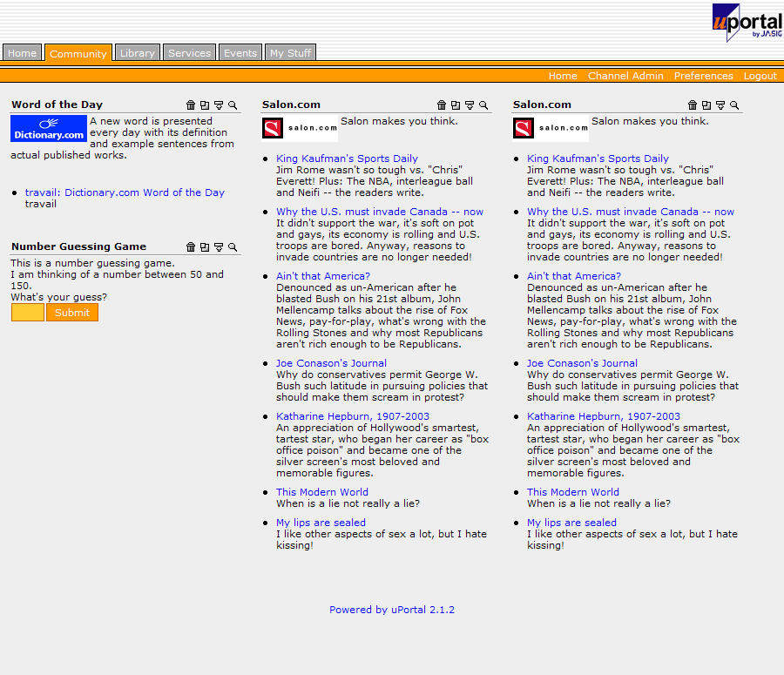The image size is (784, 675).
Task: Select the Community tab
Action: 78,53
